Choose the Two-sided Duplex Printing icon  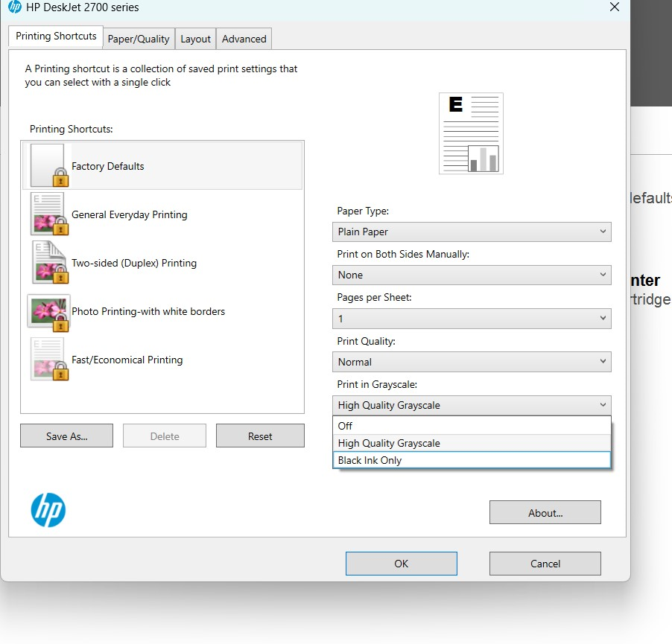coord(48,263)
